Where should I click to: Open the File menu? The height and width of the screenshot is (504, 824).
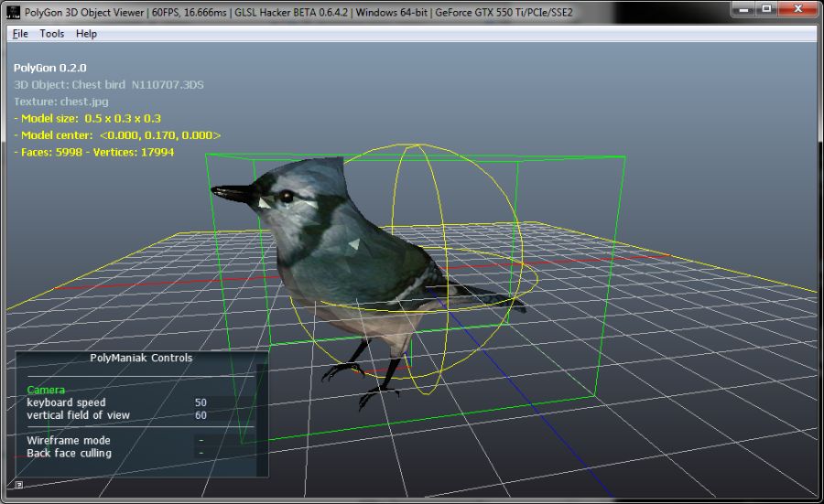(20, 34)
